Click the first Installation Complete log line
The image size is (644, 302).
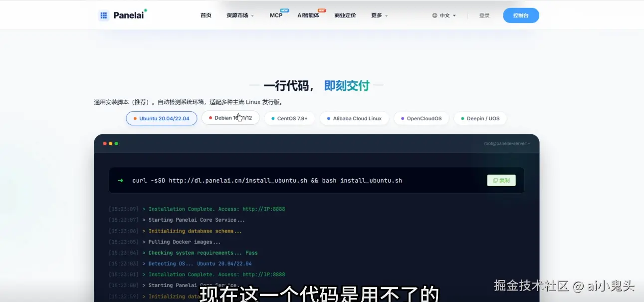[x=197, y=209]
